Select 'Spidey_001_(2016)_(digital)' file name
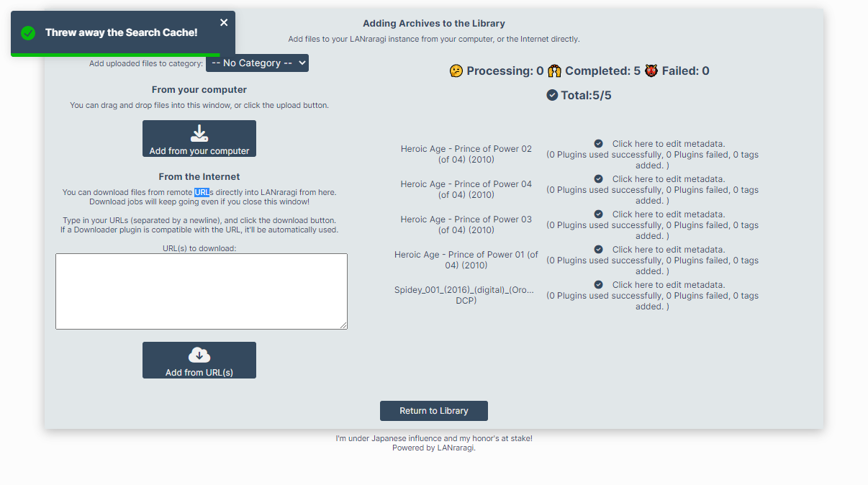The width and height of the screenshot is (868, 485). 466,295
